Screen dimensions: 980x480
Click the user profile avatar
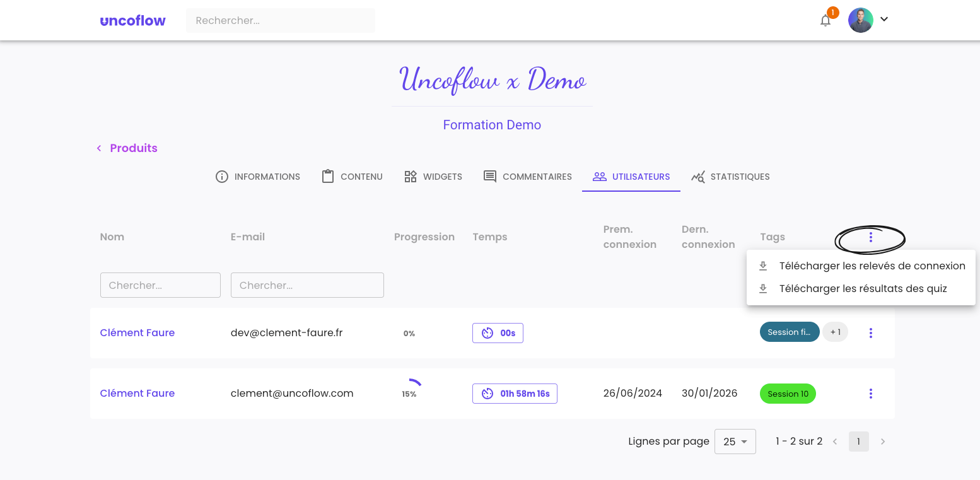(860, 20)
